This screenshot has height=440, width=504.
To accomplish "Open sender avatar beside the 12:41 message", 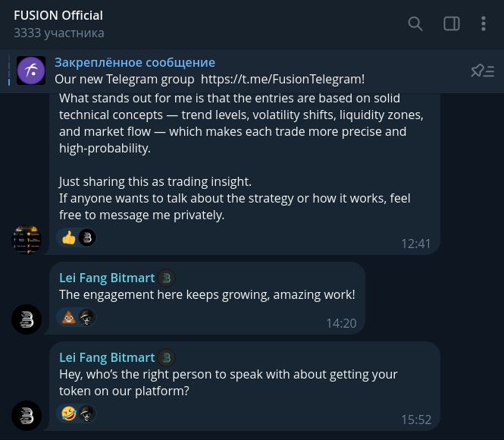I will [x=27, y=239].
